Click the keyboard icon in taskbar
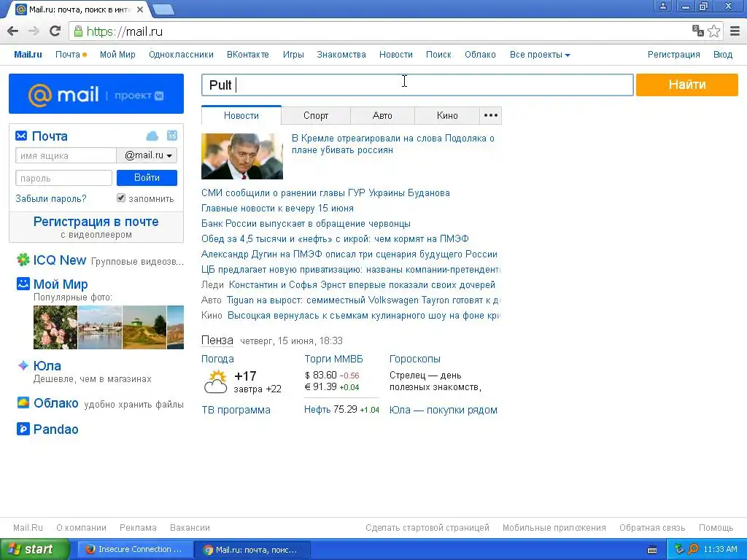 652,550
